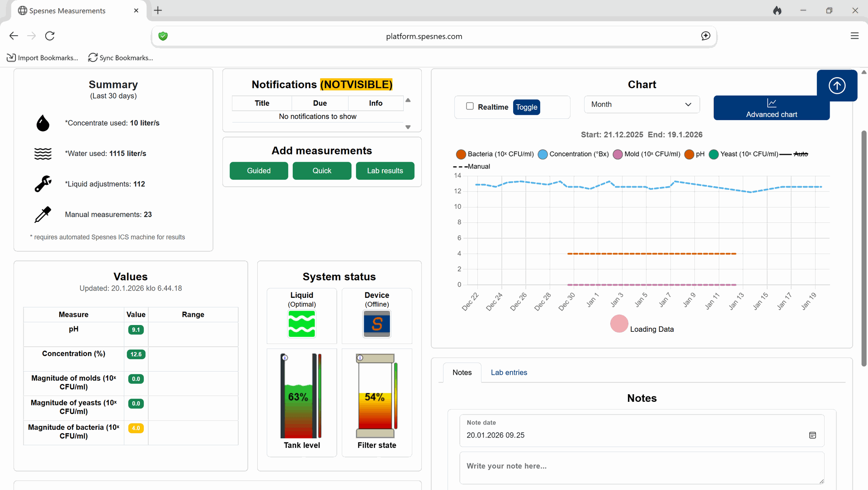Click the Device offline status icon
The width and height of the screenshot is (868, 490).
pyautogui.click(x=377, y=324)
